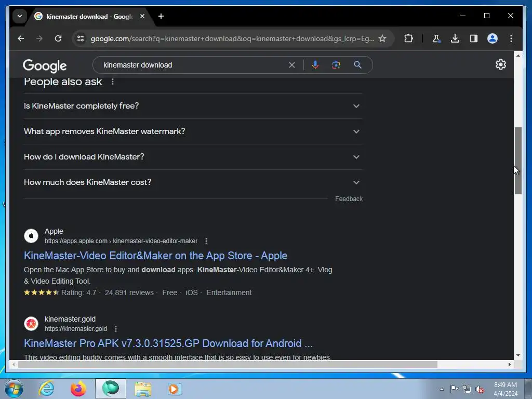Show hidden system tray icons
The height and width of the screenshot is (399, 532).
pyautogui.click(x=442, y=389)
